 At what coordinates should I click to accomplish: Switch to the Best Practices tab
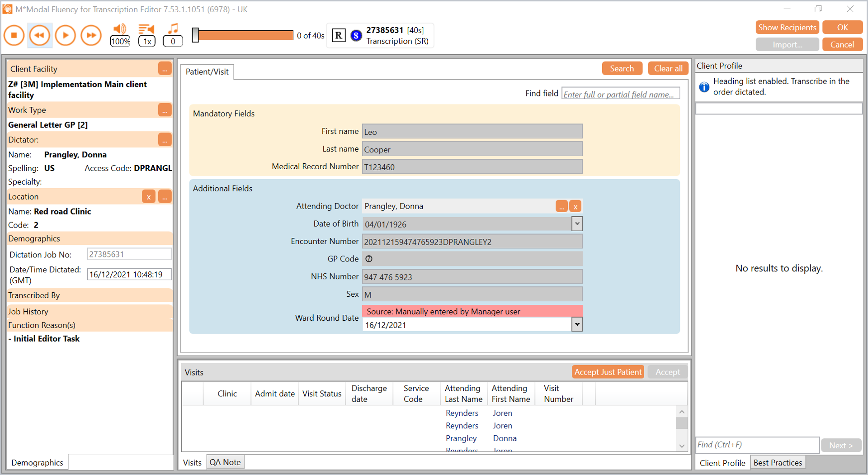[x=778, y=463]
